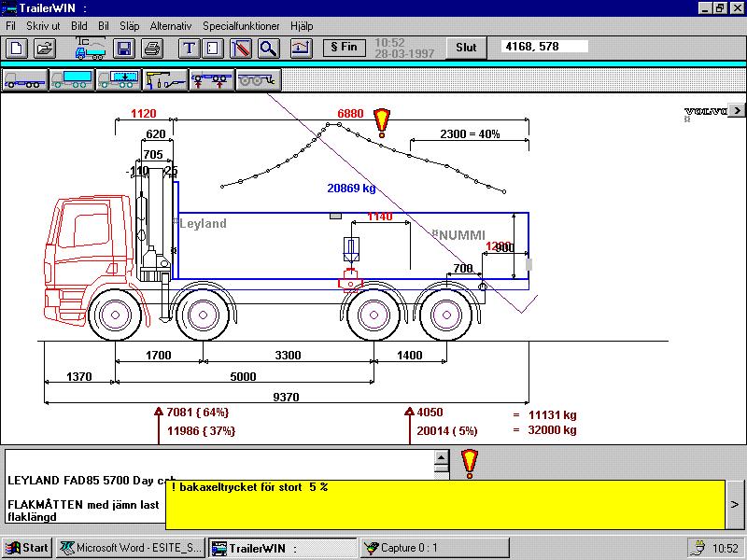Screen dimensions: 747x560
Task: Save with the floppy disk icon
Action: point(124,49)
